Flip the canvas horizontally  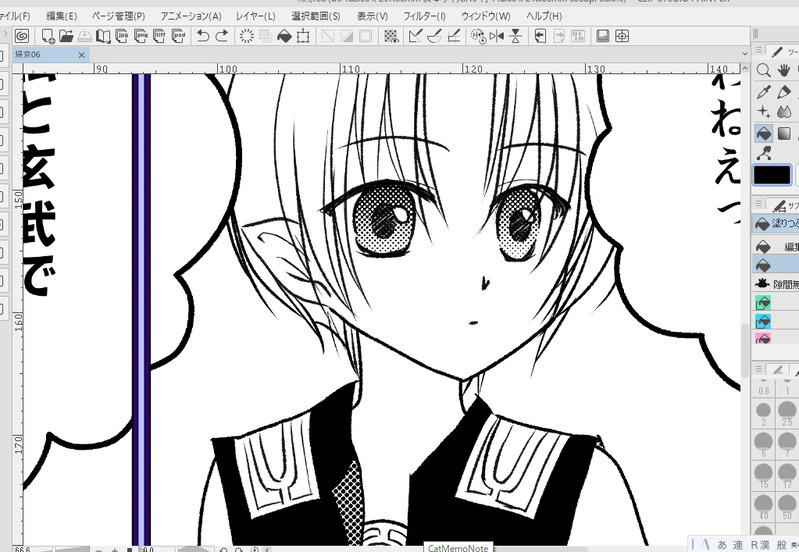tap(496, 36)
